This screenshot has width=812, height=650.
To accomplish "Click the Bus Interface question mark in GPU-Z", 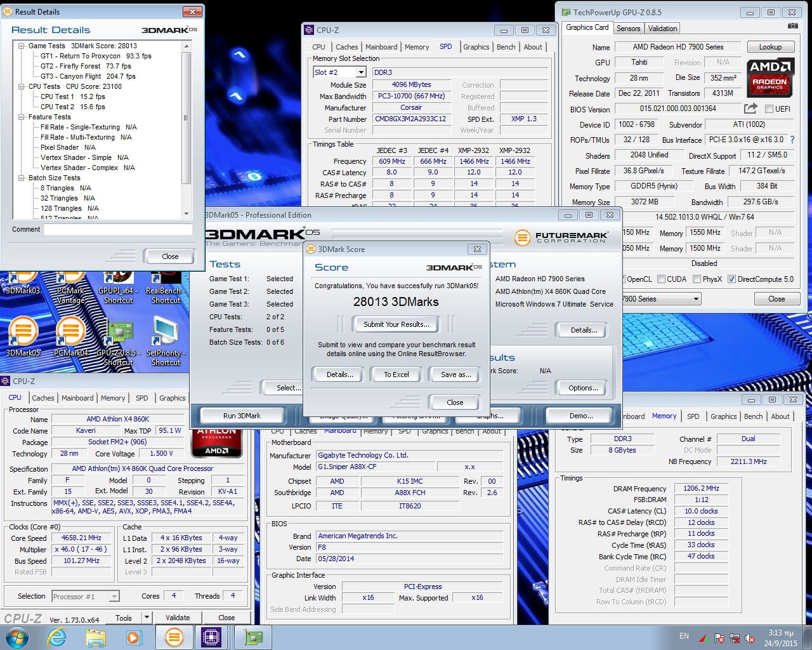I will [792, 140].
